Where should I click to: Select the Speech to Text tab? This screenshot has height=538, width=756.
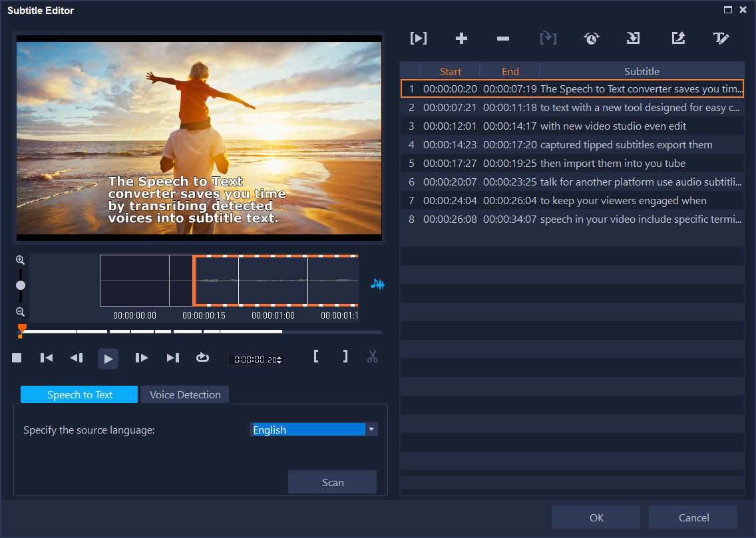tap(79, 394)
